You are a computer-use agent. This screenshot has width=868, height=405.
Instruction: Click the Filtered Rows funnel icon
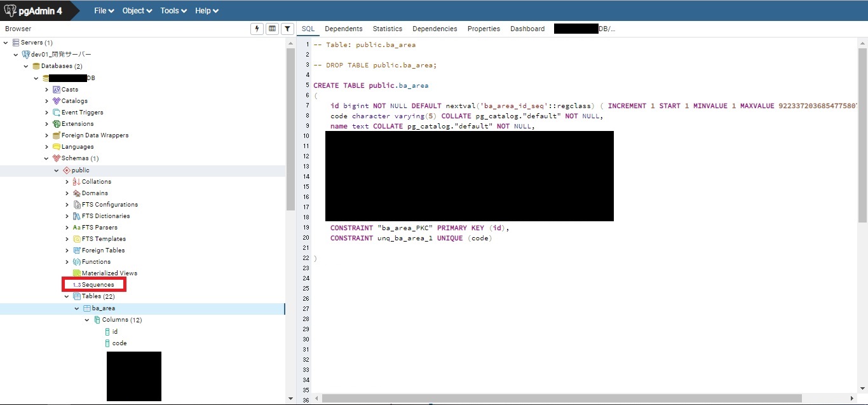pyautogui.click(x=287, y=29)
